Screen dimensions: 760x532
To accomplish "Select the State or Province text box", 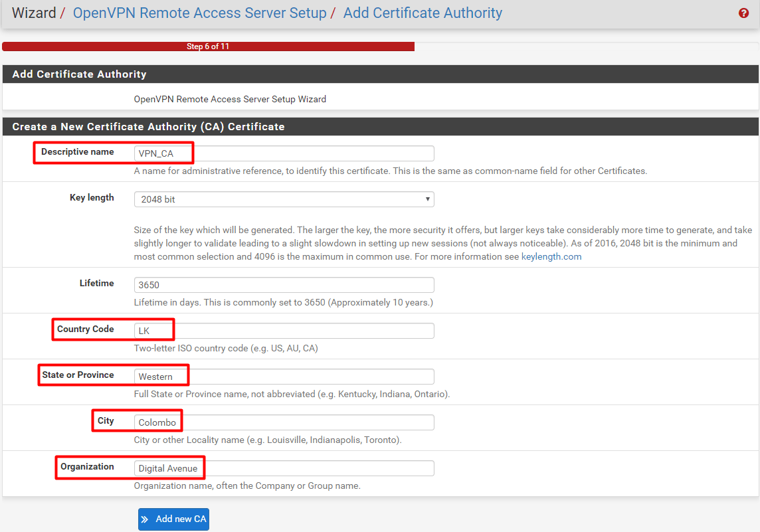I will tap(284, 377).
